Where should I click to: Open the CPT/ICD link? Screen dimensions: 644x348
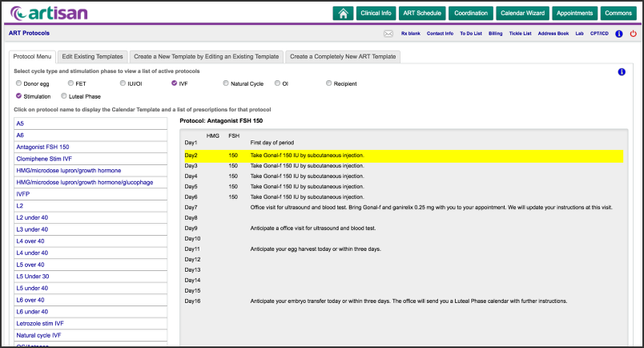[599, 34]
